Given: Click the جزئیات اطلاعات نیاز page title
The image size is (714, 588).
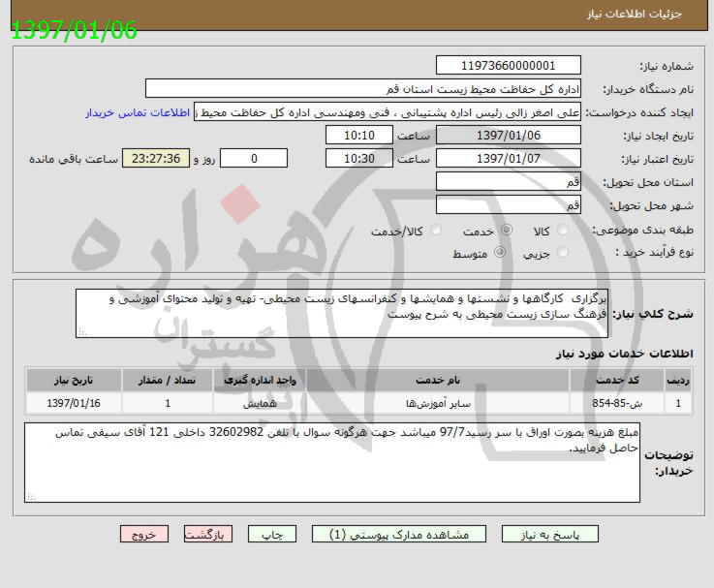Looking at the screenshot, I should click(x=635, y=15).
